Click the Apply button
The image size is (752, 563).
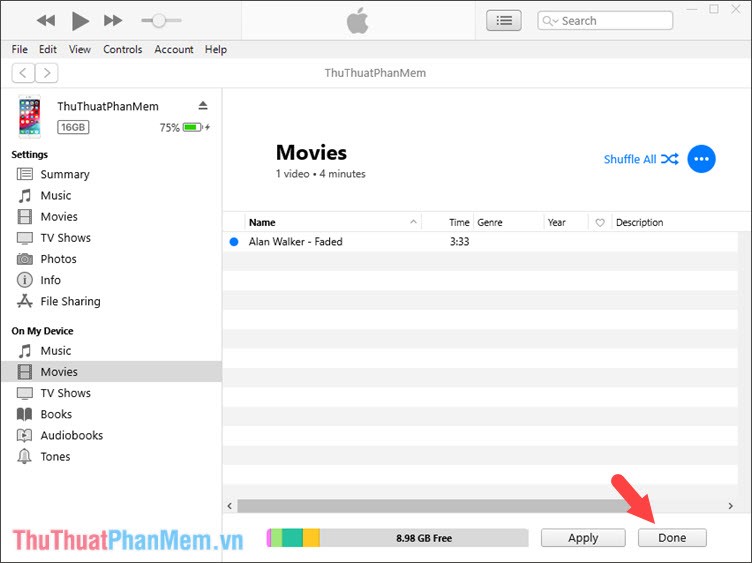[583, 538]
